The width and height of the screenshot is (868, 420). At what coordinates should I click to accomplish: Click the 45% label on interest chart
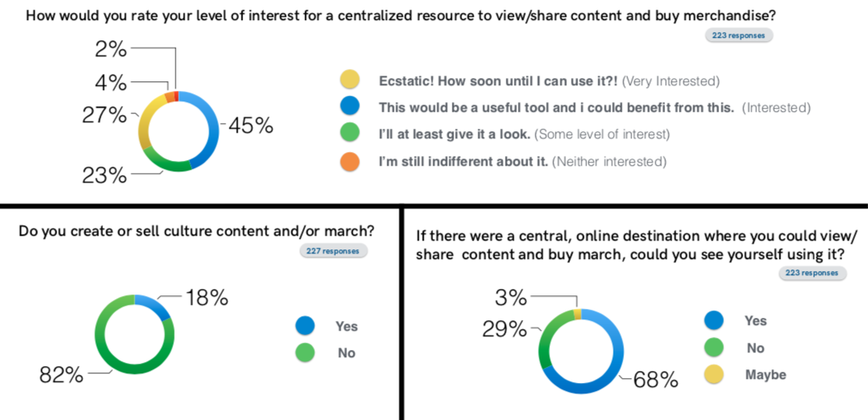[250, 126]
